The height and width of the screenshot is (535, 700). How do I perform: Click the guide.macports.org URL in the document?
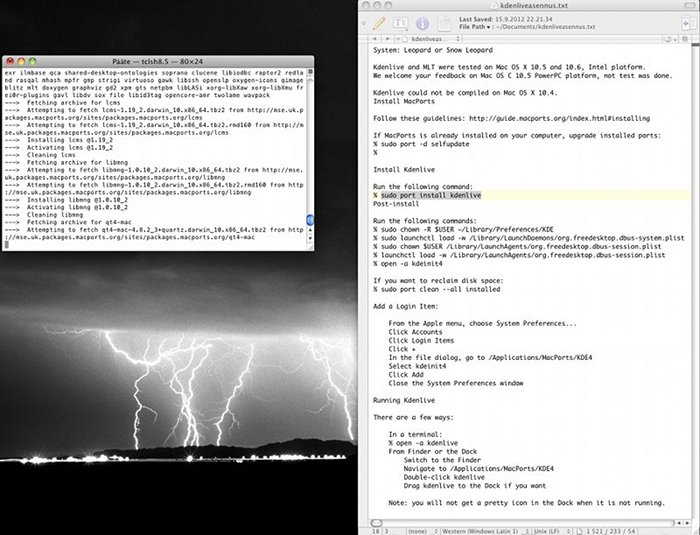559,118
